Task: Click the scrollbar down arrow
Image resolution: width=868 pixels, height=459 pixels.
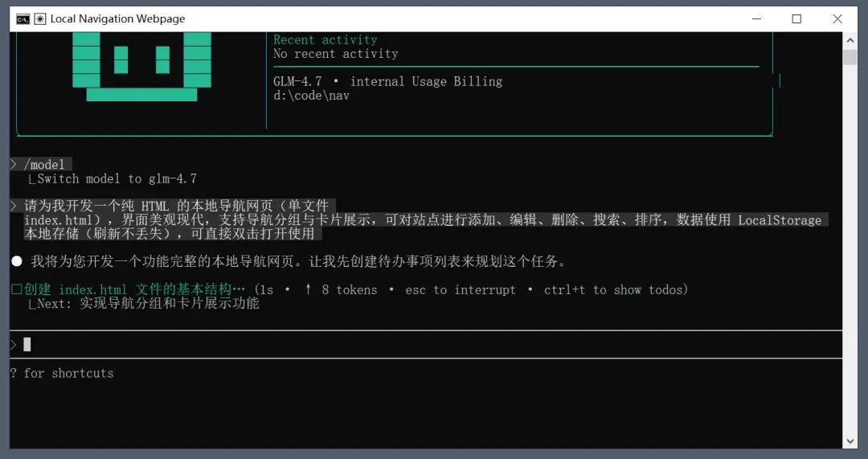Action: coord(850,441)
